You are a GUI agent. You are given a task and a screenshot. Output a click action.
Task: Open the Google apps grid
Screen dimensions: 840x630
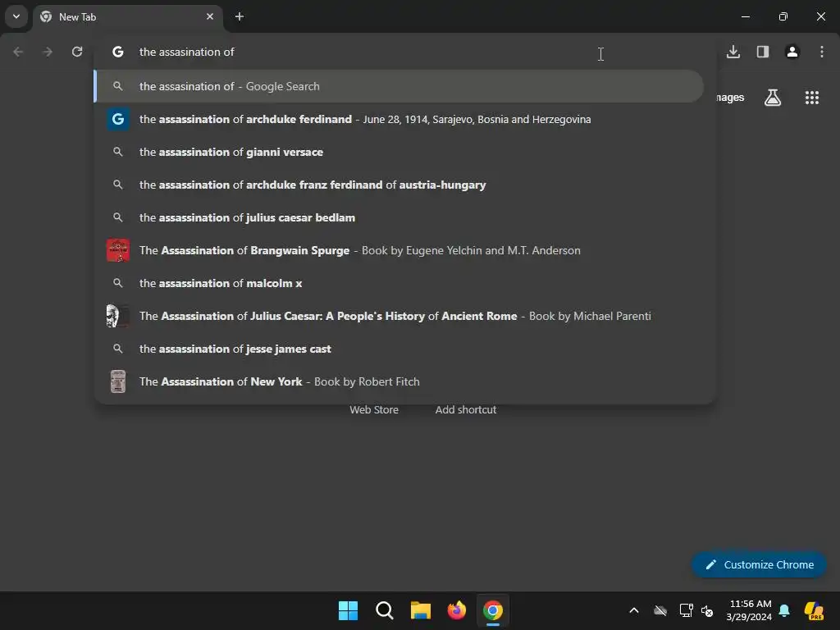(812, 98)
